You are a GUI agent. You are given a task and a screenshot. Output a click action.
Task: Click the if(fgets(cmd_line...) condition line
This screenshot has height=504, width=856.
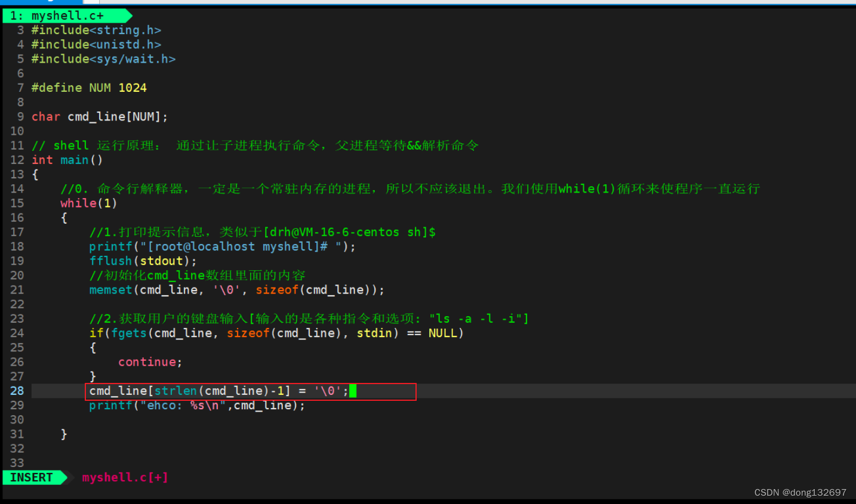(x=276, y=333)
